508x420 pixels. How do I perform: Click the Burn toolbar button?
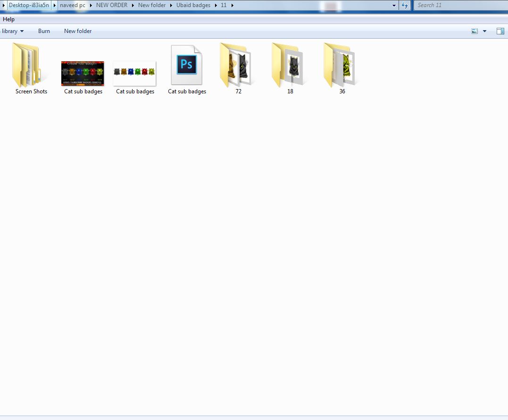point(44,31)
